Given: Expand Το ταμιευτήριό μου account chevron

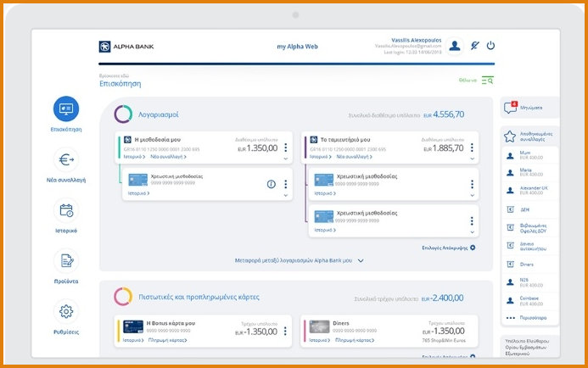Looking at the screenshot, I should click(472, 159).
